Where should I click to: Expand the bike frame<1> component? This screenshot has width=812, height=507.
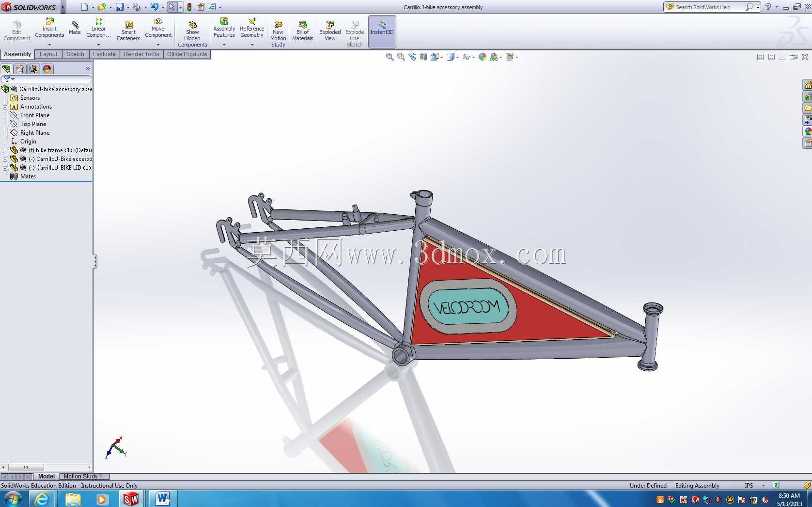(x=5, y=151)
